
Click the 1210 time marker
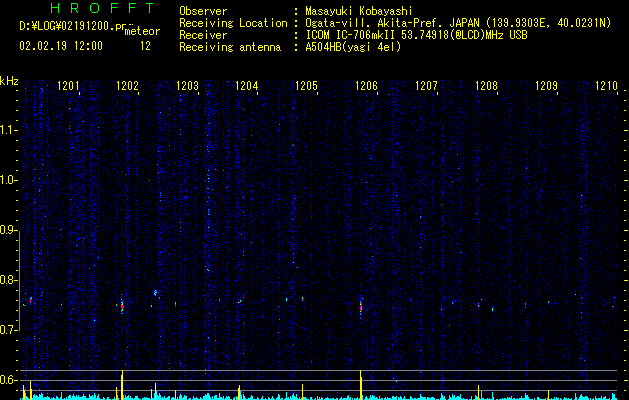[606, 85]
